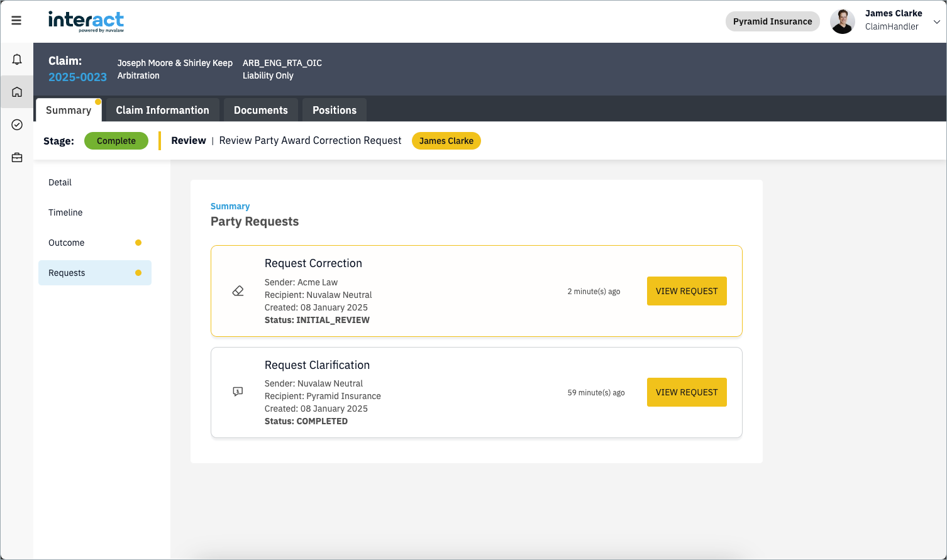The image size is (947, 560).
Task: Expand the user account dropdown chevron
Action: click(936, 21)
